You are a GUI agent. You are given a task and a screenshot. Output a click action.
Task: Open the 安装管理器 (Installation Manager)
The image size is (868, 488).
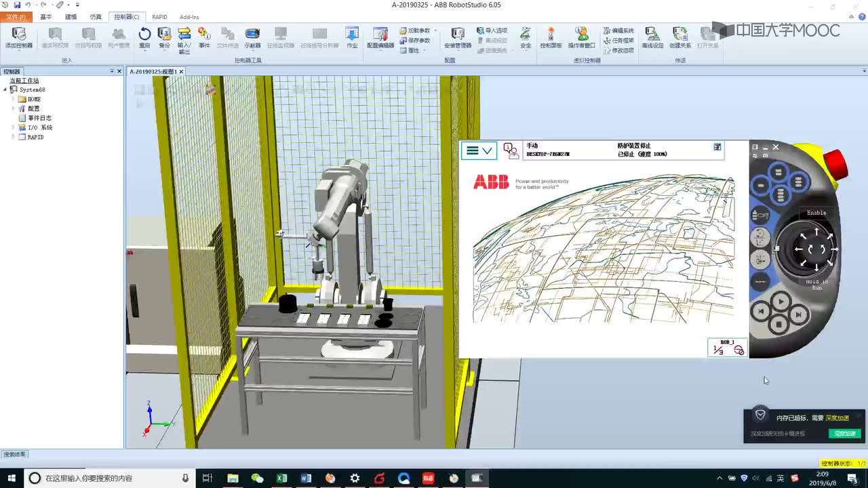pyautogui.click(x=458, y=38)
